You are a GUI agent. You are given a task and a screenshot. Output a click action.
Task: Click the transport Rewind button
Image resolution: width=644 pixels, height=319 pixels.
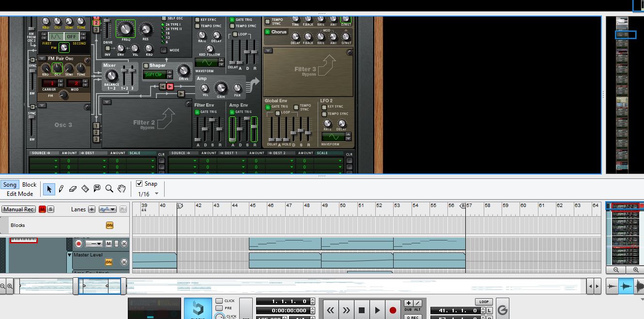coord(331,310)
